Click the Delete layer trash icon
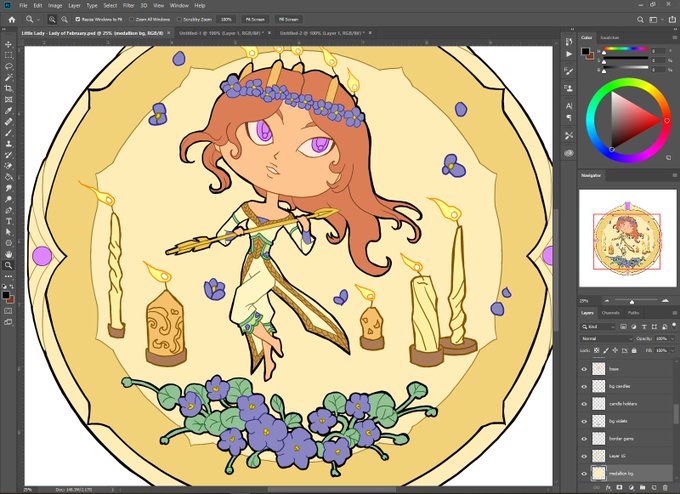This screenshot has width=680, height=494. click(x=665, y=488)
